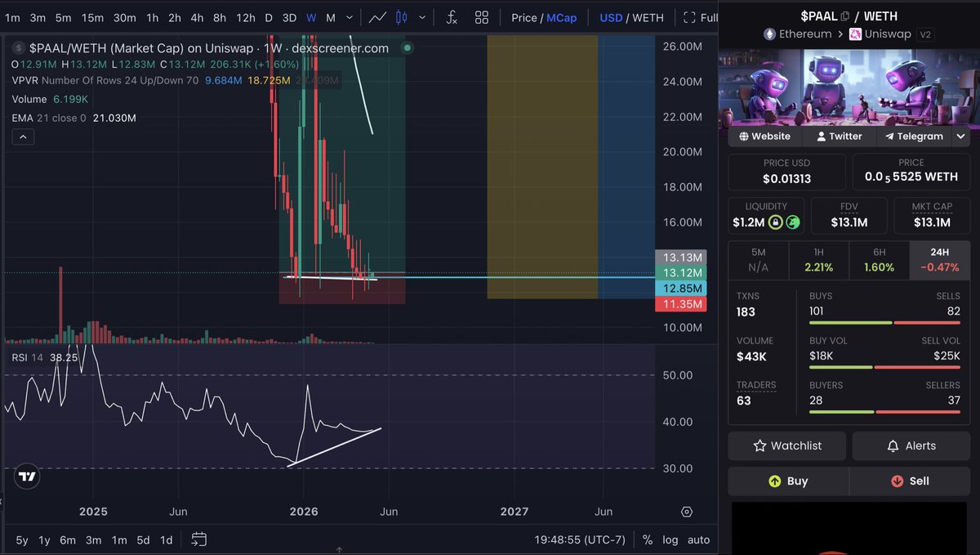Screen dimensions: 980x555
Task: Select the 6m range at chart bottom
Action: point(69,539)
